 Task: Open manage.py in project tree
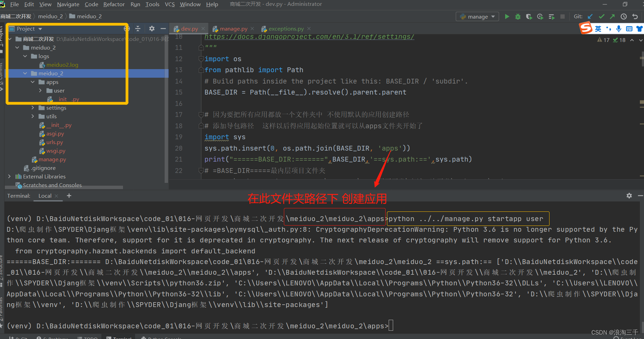click(x=52, y=159)
